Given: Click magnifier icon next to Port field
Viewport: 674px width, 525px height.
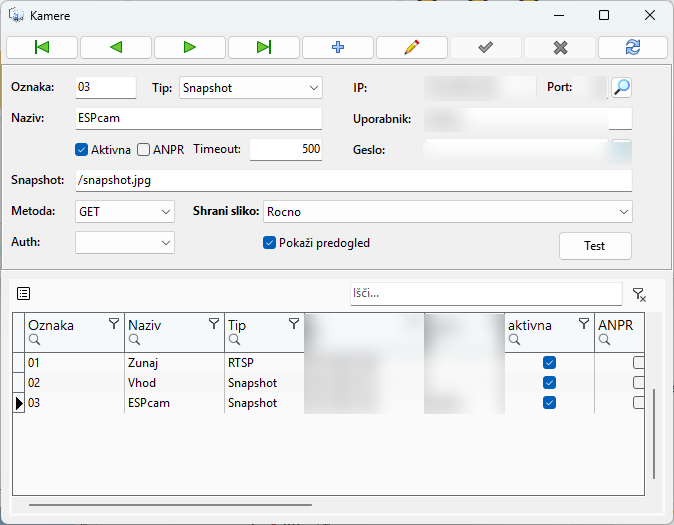Looking at the screenshot, I should [x=622, y=88].
